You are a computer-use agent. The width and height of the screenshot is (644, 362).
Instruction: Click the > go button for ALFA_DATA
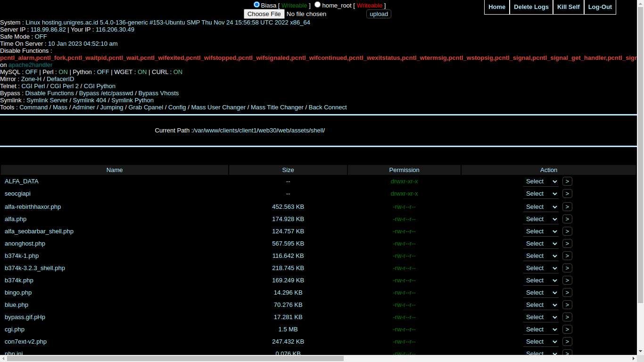click(x=567, y=181)
